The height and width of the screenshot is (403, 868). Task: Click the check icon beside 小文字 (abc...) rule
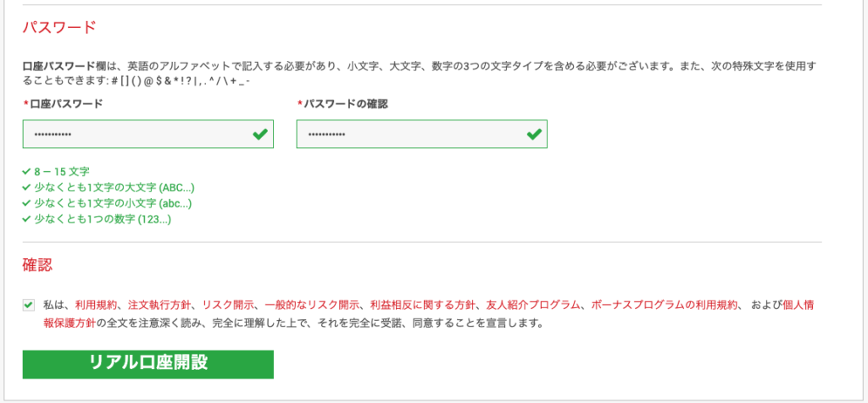click(x=27, y=203)
